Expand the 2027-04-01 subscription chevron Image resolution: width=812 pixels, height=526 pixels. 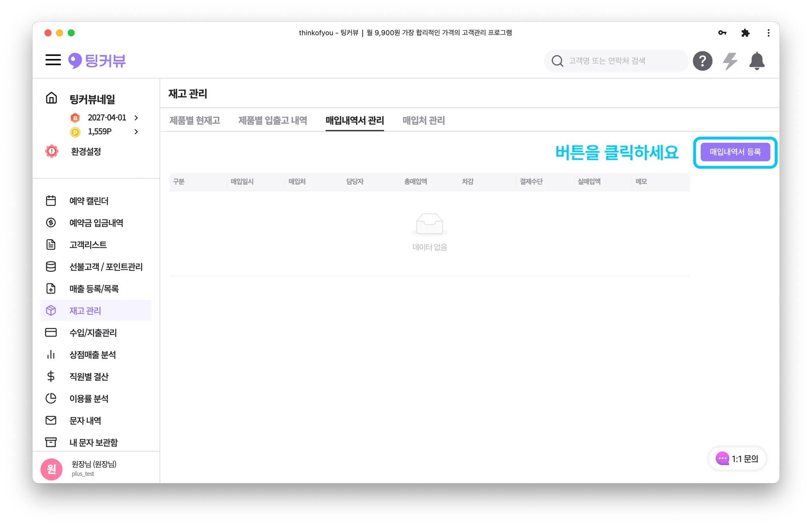point(136,118)
